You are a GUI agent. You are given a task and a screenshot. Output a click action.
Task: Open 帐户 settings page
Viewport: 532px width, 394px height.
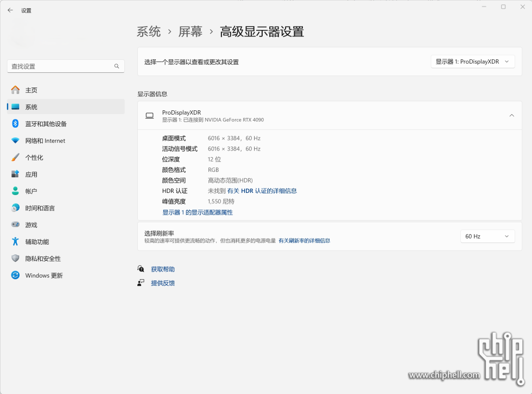coord(66,191)
